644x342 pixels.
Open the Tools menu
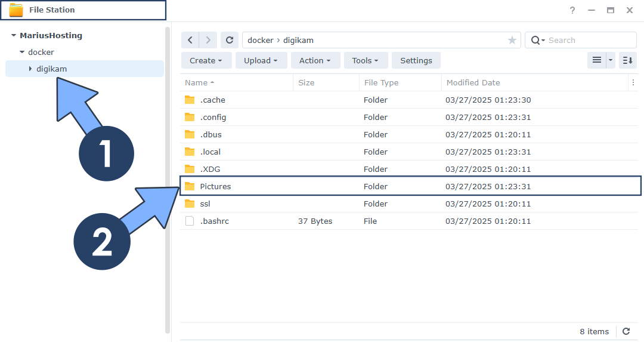[366, 60]
